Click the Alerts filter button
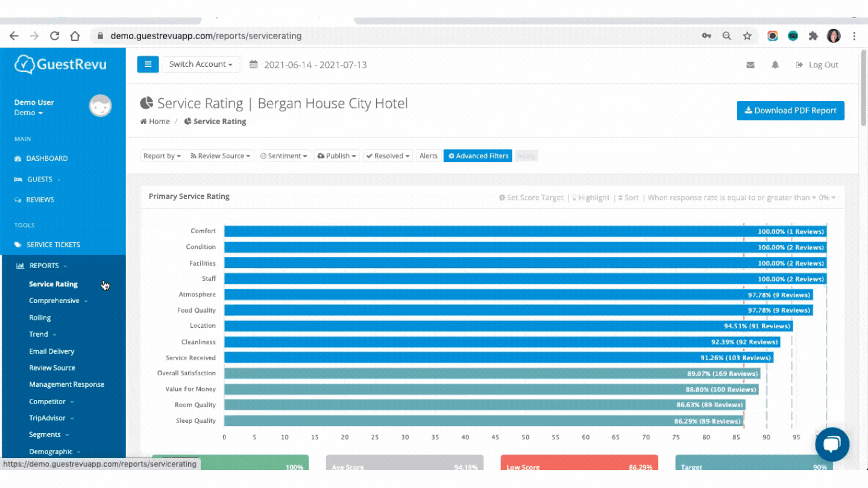 (x=429, y=156)
